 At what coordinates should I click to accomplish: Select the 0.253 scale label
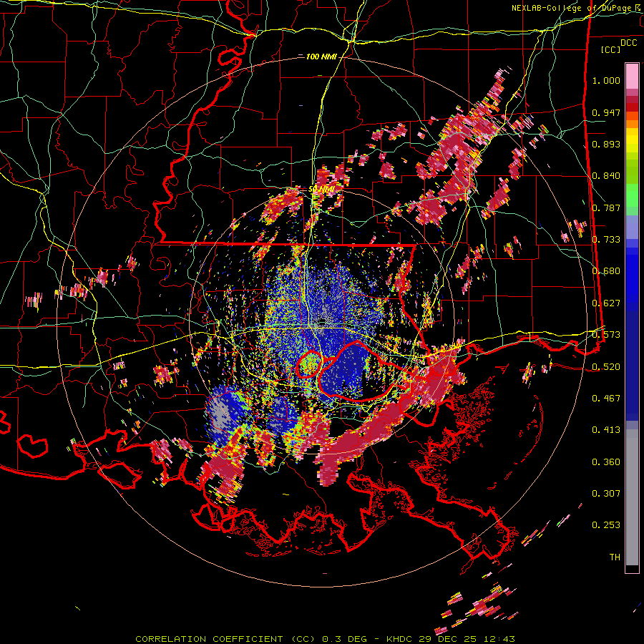[x=606, y=525]
